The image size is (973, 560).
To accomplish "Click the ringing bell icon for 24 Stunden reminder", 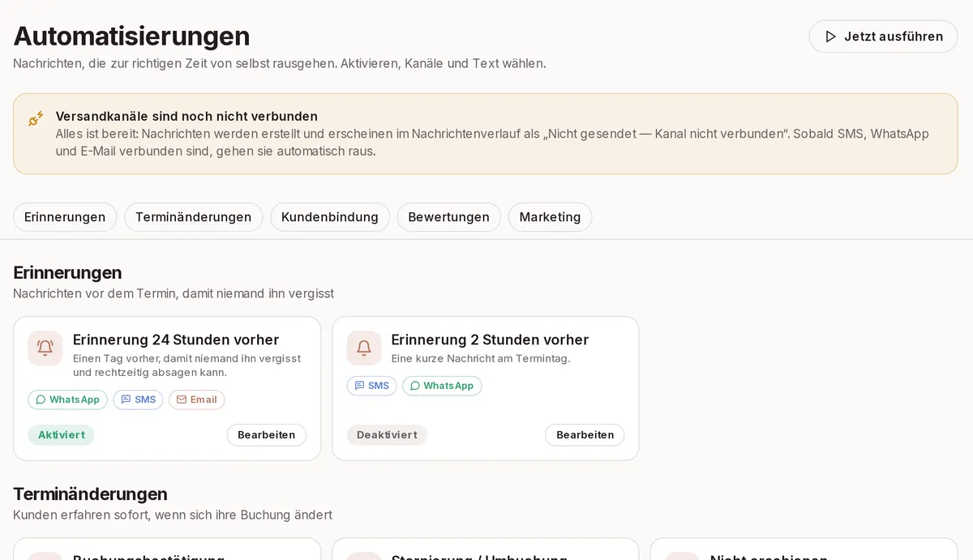I will point(45,348).
